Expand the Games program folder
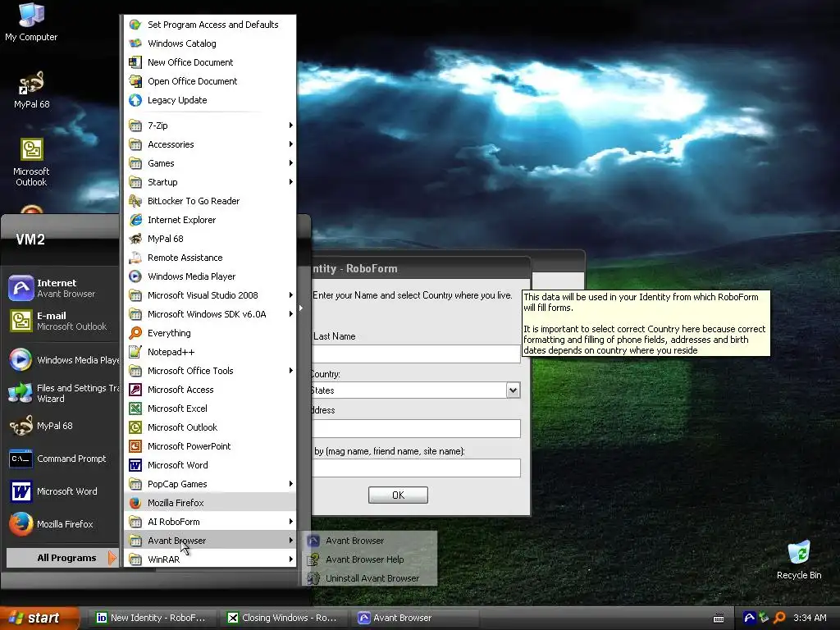This screenshot has height=630, width=840. 210,163
